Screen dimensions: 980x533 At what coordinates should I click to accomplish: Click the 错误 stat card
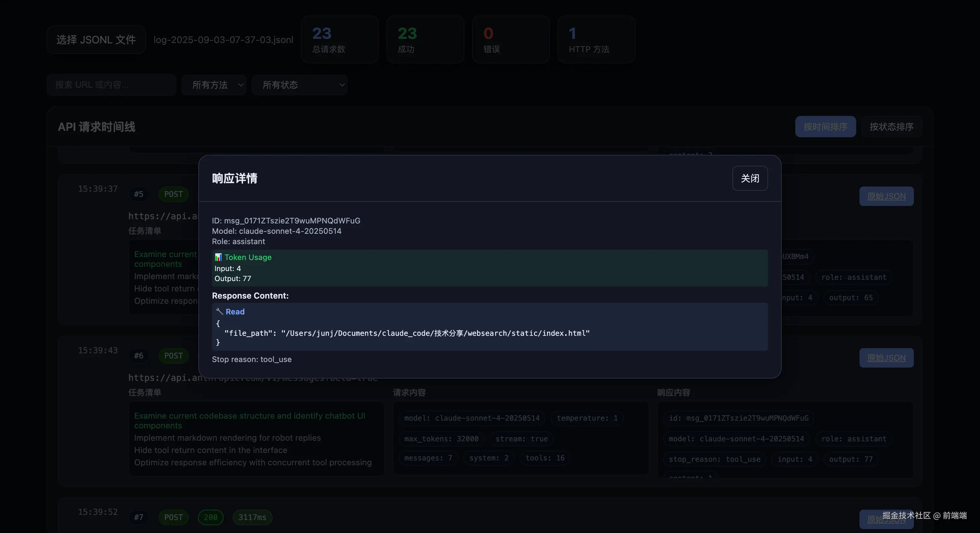[x=511, y=40]
